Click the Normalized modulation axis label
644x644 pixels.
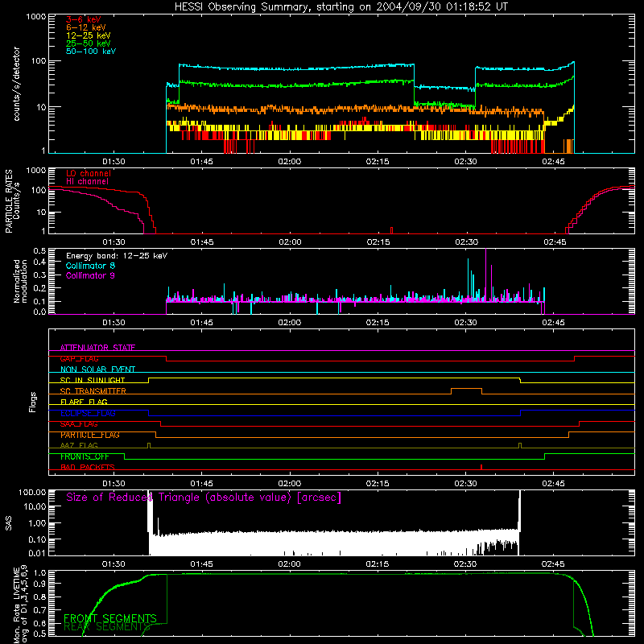click(20, 281)
